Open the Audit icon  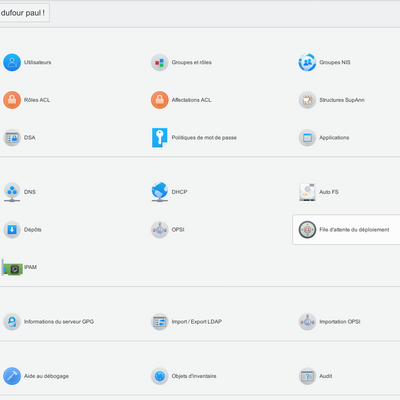pos(307,376)
